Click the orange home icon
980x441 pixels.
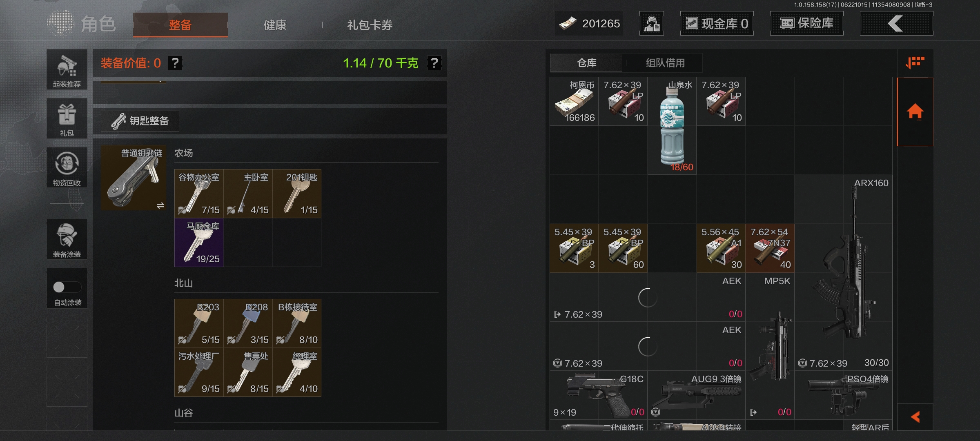coord(915,112)
